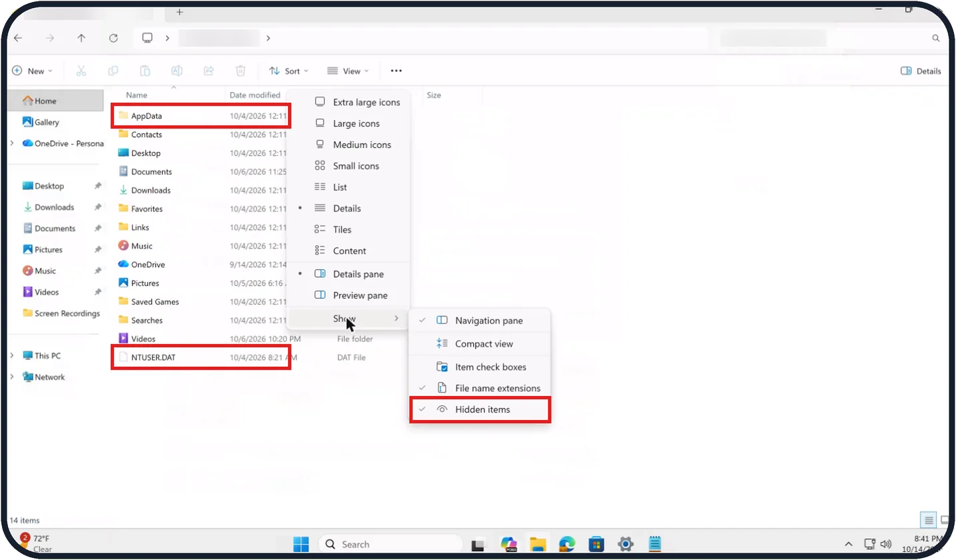Click the Paste clipboard icon

pos(145,71)
